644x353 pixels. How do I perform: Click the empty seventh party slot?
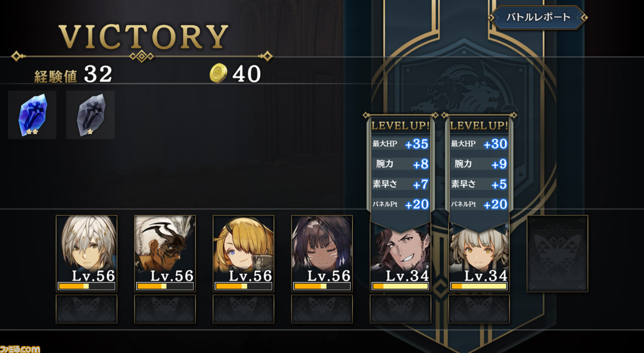coord(557,253)
